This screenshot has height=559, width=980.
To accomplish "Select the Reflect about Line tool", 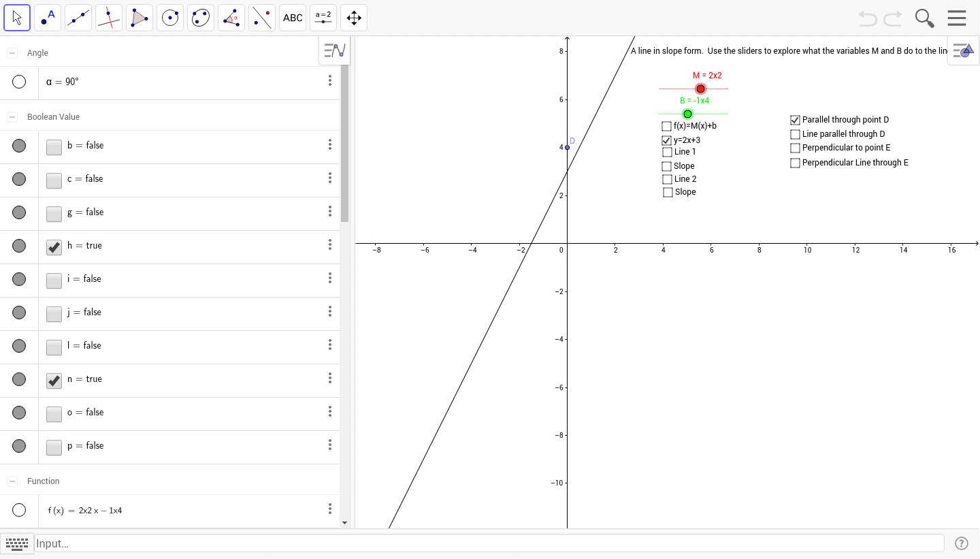I will [262, 18].
